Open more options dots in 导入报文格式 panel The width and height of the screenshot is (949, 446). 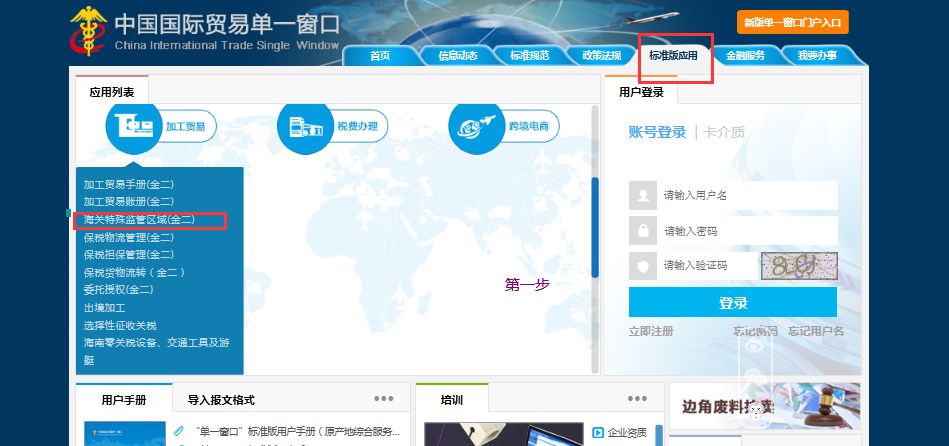pyautogui.click(x=384, y=398)
